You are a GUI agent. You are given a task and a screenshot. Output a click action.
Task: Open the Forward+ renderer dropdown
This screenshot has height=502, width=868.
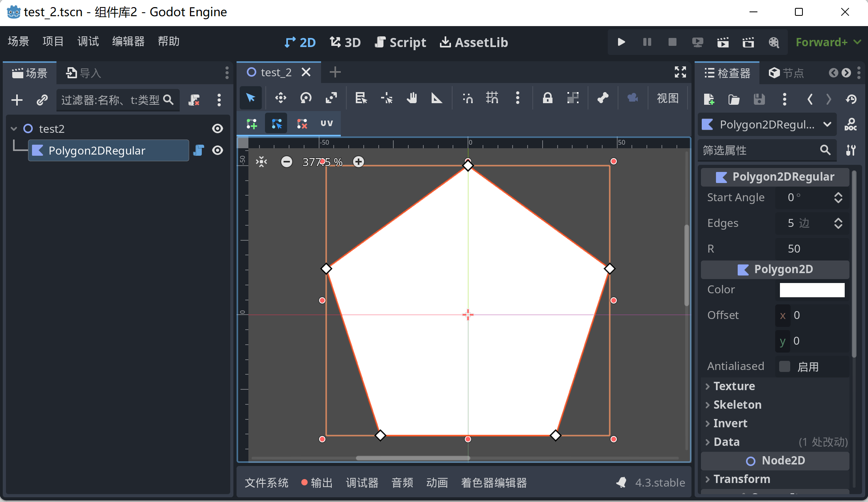coord(828,42)
